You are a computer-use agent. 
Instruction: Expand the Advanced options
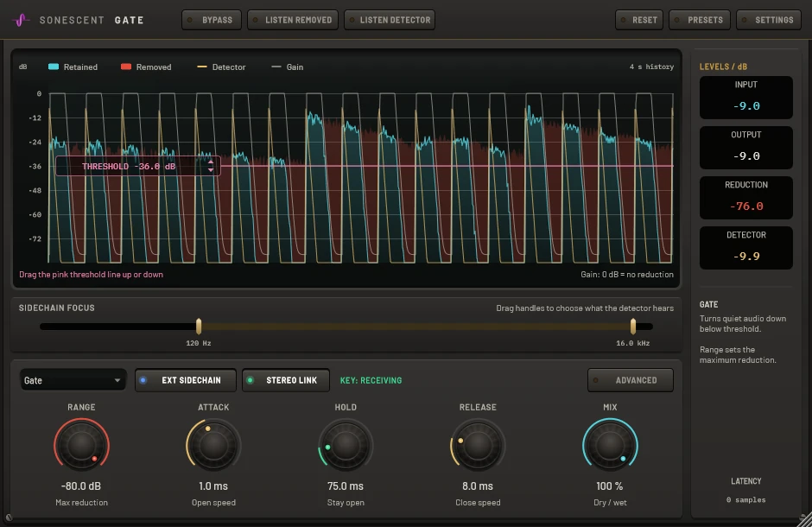(631, 380)
